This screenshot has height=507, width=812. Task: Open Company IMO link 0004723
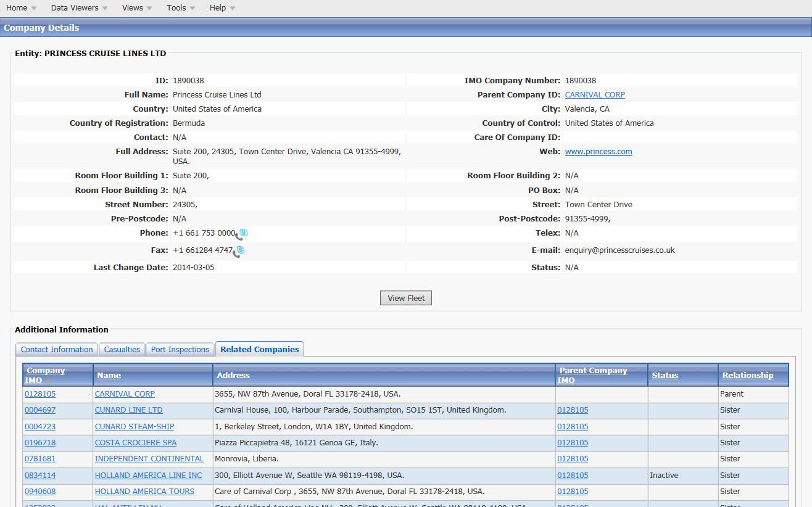pyautogui.click(x=40, y=427)
